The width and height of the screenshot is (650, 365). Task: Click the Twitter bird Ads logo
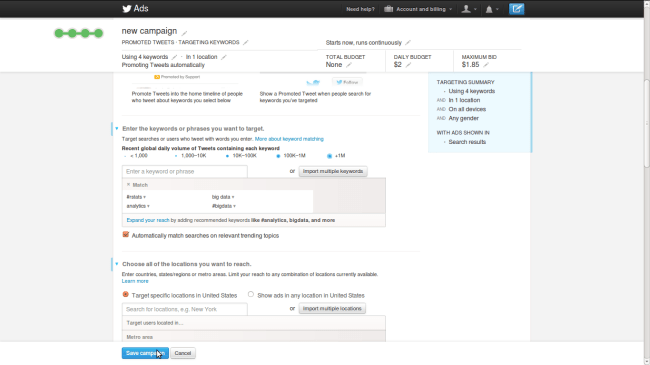(135, 9)
